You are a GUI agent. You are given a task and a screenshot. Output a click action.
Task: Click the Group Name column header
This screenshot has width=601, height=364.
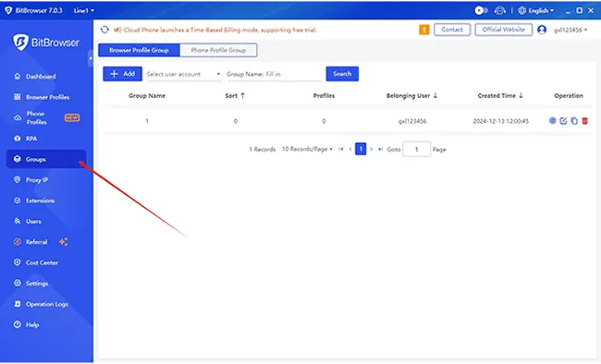point(147,95)
